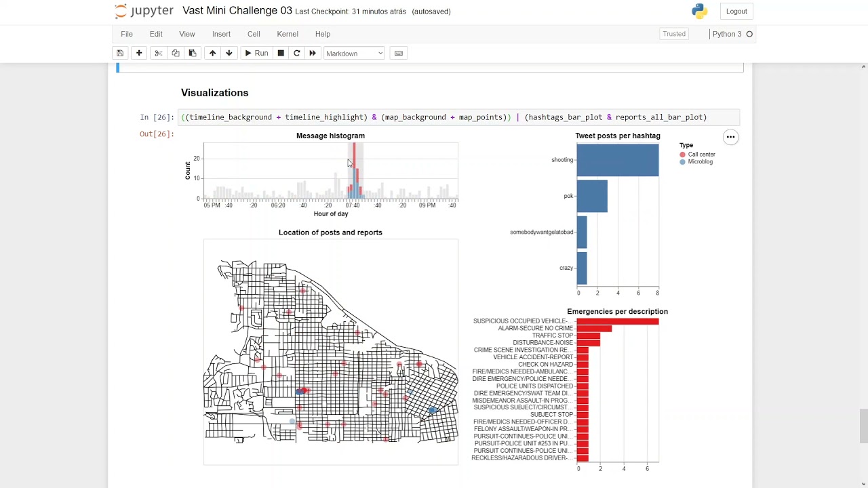The height and width of the screenshot is (488, 868).
Task: Click the Trusted notebook indicator
Action: (674, 34)
